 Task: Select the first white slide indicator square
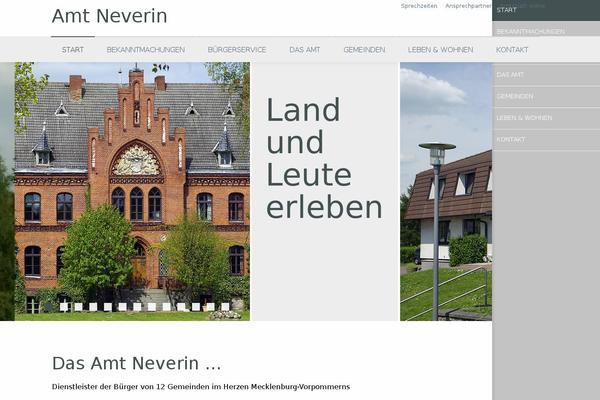(x=64, y=307)
